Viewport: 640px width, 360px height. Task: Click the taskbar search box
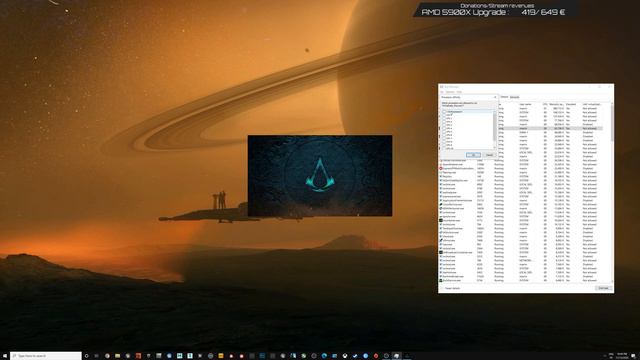click(46, 356)
